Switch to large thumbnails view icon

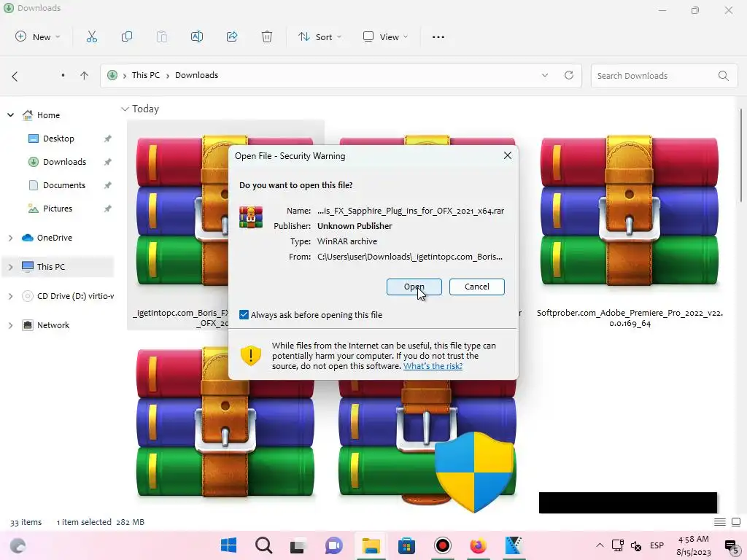pos(736,522)
